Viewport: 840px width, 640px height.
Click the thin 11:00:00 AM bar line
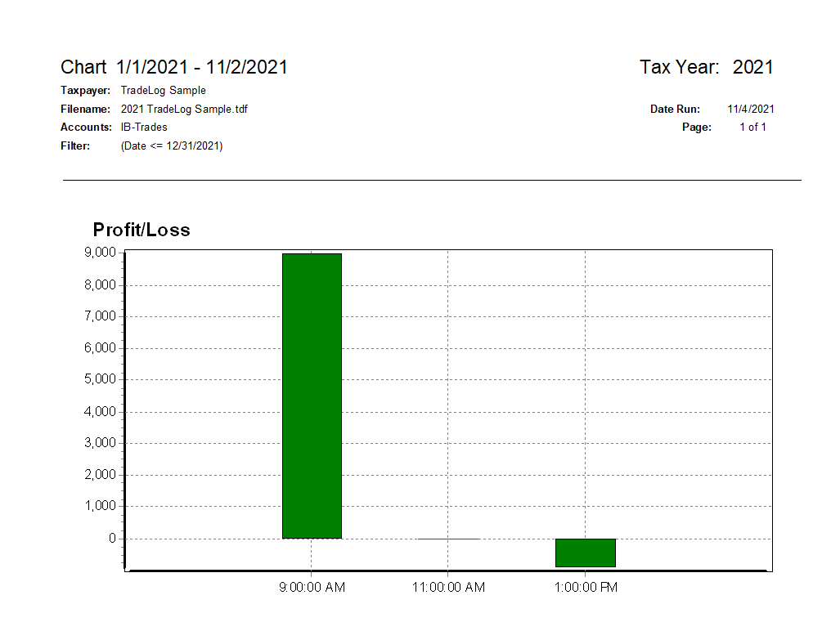448,539
